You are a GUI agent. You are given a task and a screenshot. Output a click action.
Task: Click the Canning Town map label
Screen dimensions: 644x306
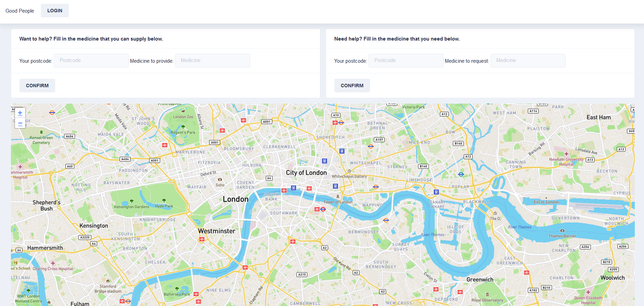[516, 165]
